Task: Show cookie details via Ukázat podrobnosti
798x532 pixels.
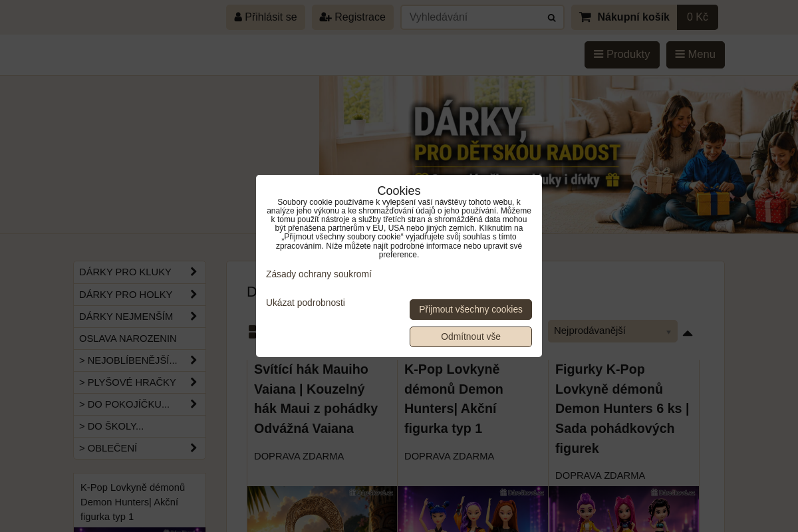Action: 305,303
